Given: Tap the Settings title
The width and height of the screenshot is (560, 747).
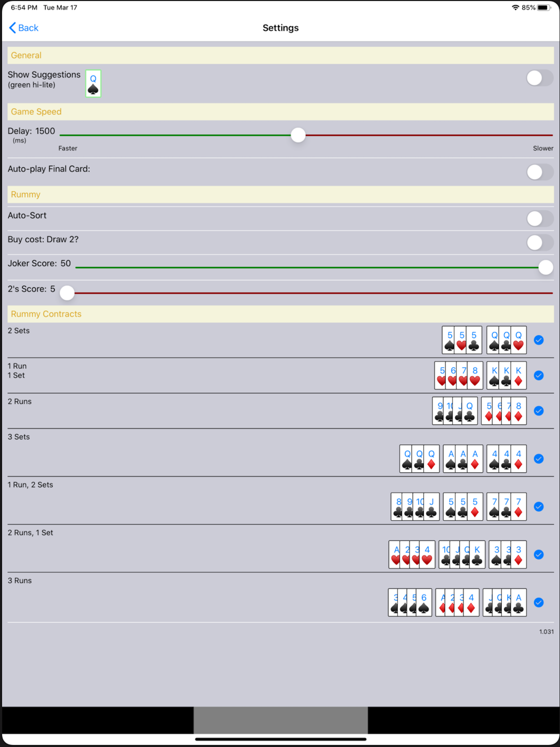Looking at the screenshot, I should pos(280,28).
